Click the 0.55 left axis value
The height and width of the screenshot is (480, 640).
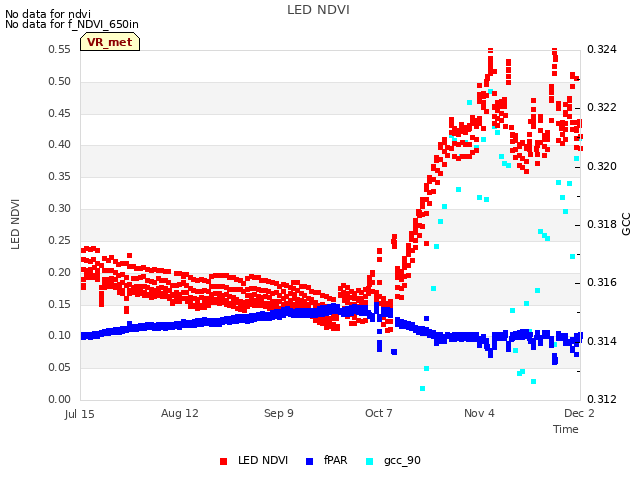pos(60,50)
